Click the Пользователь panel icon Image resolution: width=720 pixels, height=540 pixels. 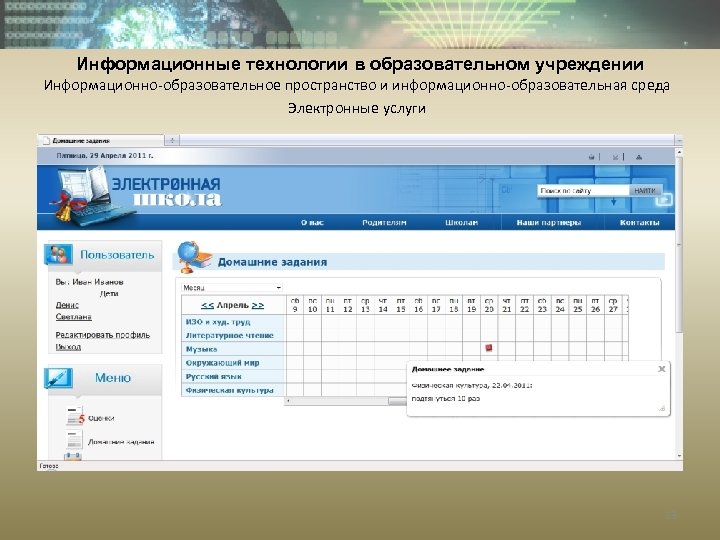click(x=58, y=254)
